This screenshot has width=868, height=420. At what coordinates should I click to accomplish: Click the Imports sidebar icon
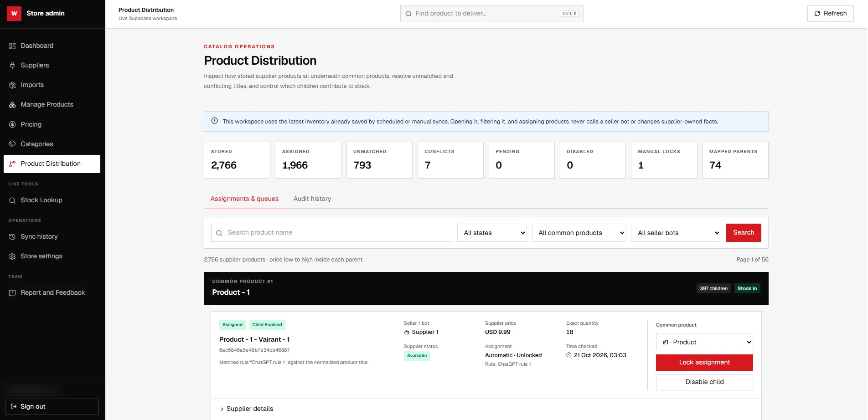[12, 85]
